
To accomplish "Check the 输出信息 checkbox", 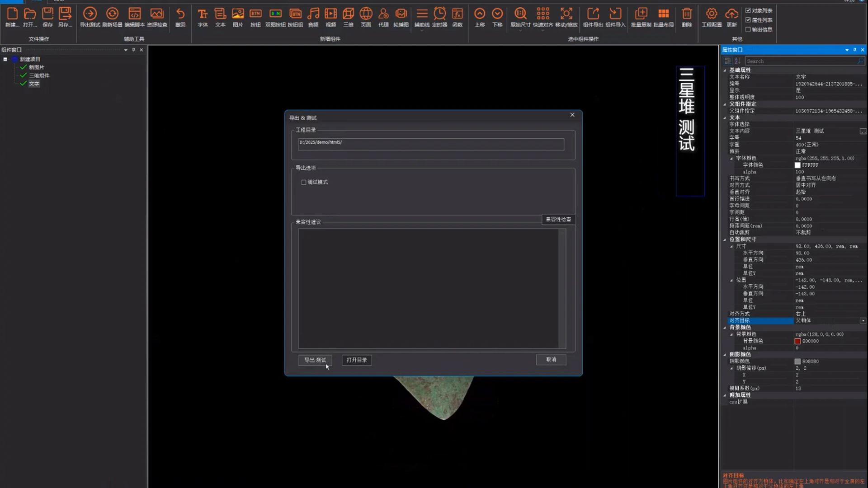I will click(748, 29).
